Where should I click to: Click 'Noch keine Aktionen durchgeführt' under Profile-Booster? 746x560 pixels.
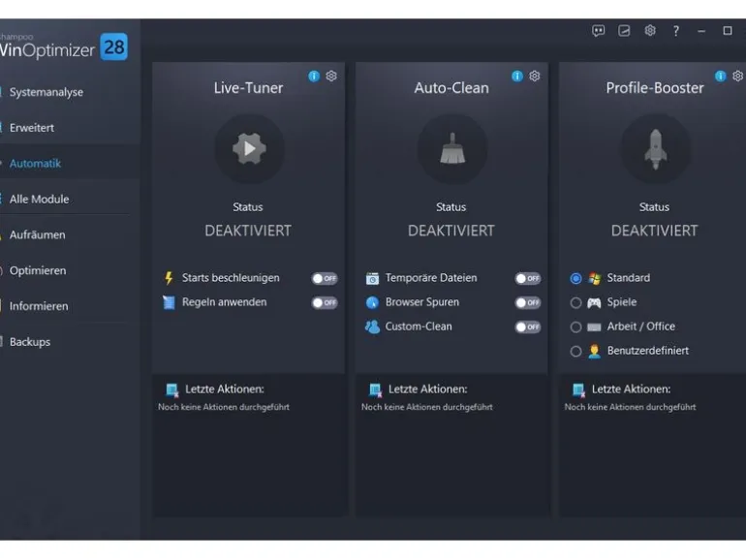pyautogui.click(x=630, y=407)
